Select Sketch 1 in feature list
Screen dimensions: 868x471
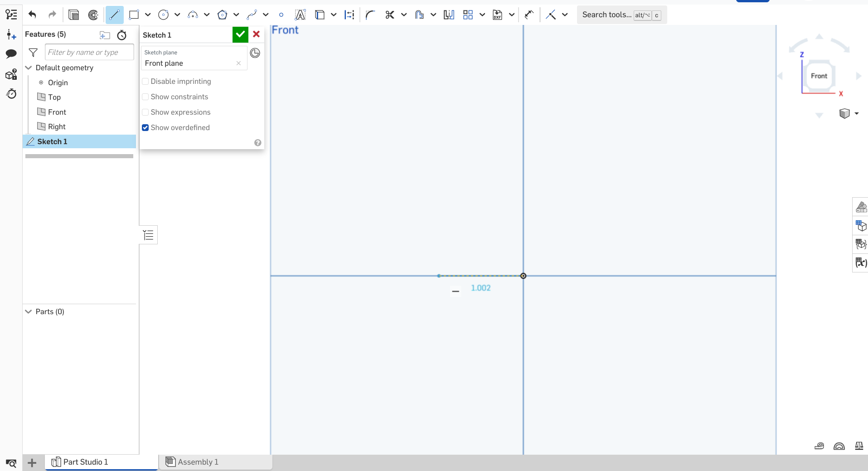click(79, 141)
